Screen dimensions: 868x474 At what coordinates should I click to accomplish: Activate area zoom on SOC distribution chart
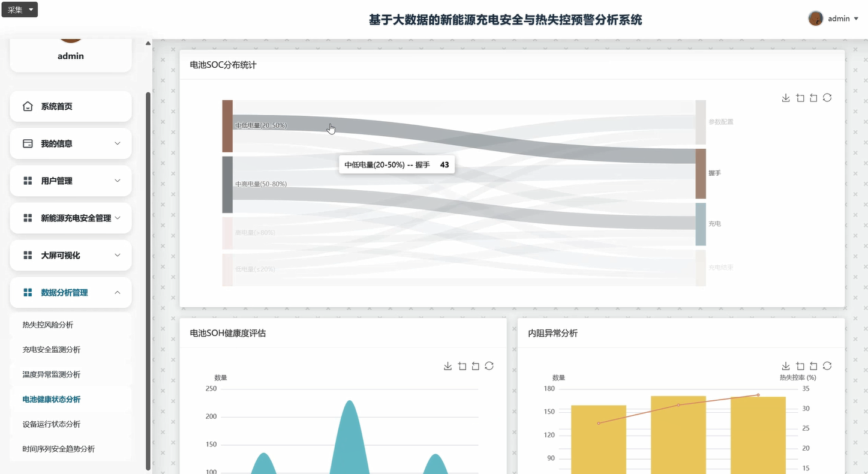pos(800,98)
